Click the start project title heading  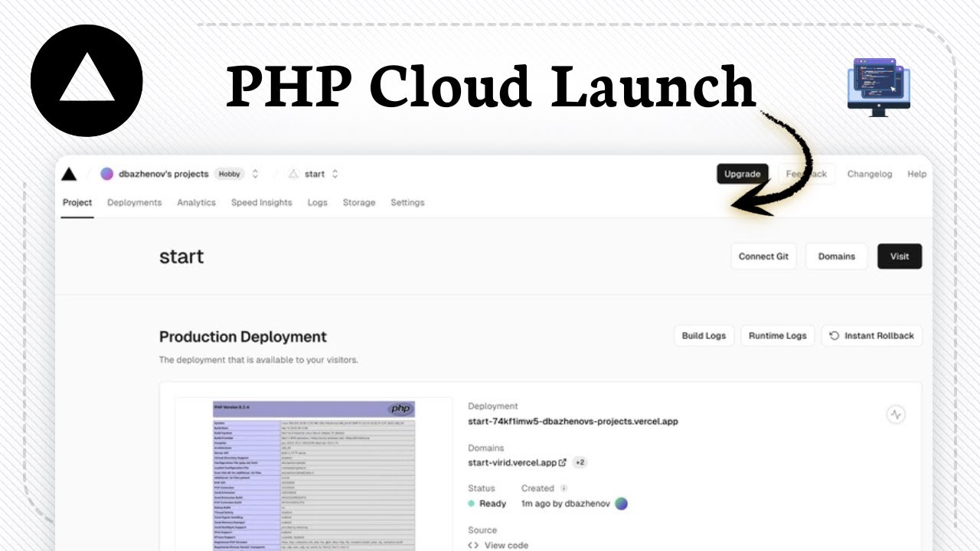pyautogui.click(x=181, y=256)
